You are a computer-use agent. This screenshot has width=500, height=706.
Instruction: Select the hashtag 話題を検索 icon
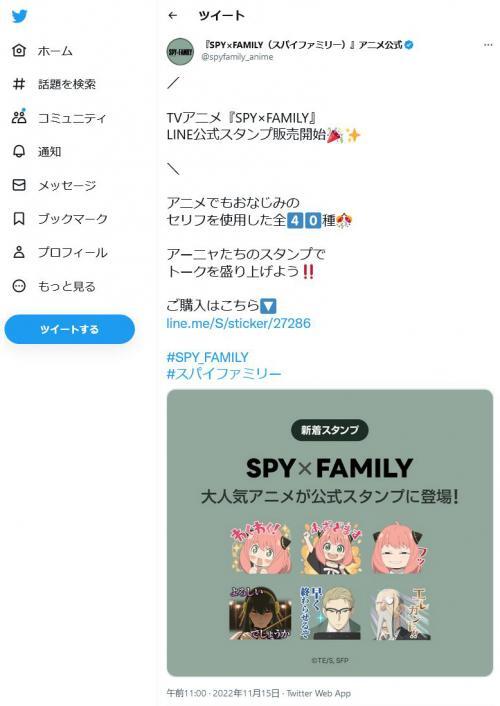19,84
